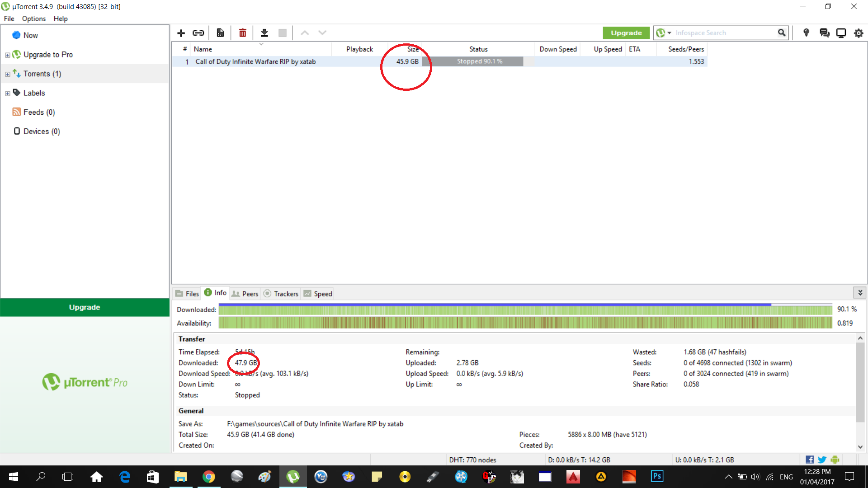868x488 pixels.
Task: Click the Stop Torrent square icon
Action: (283, 33)
